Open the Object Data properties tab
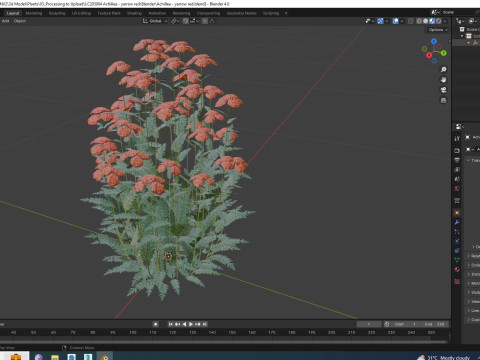The height and width of the screenshot is (360, 480). (457, 260)
